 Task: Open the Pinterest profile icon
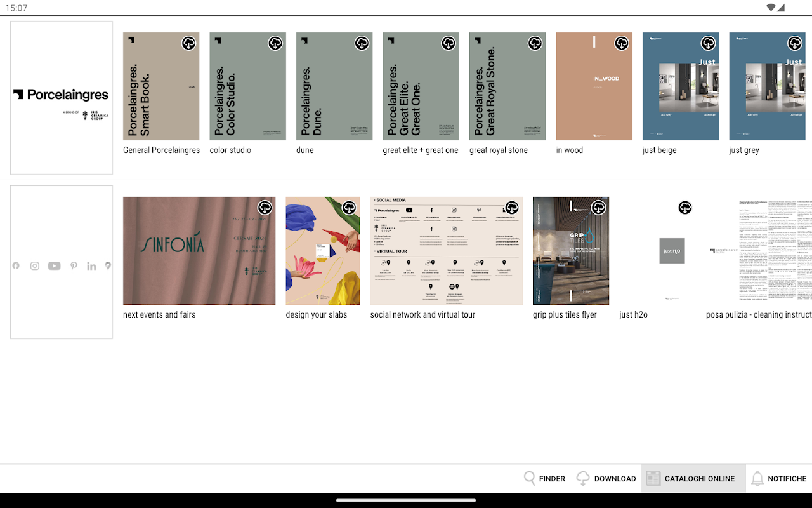(x=74, y=266)
